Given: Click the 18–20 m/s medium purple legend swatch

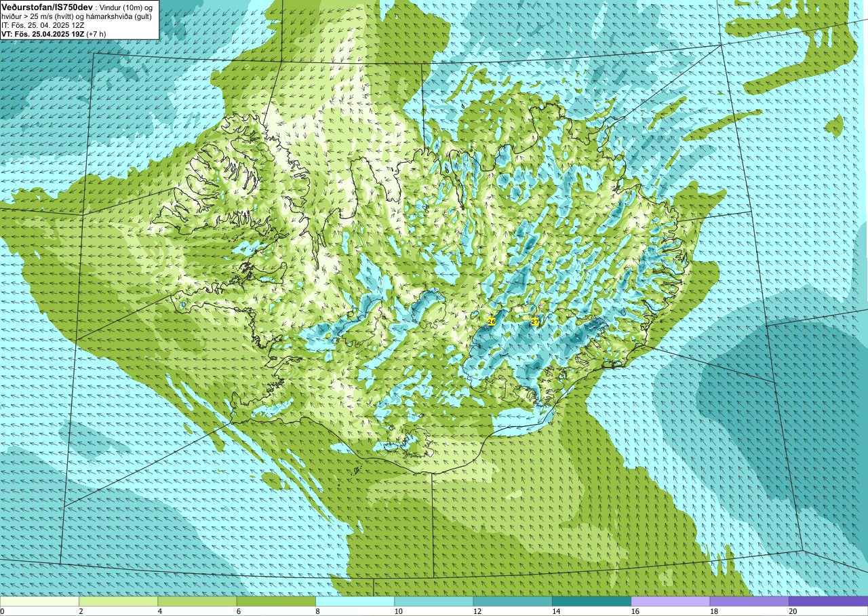Looking at the screenshot, I should tap(749, 601).
